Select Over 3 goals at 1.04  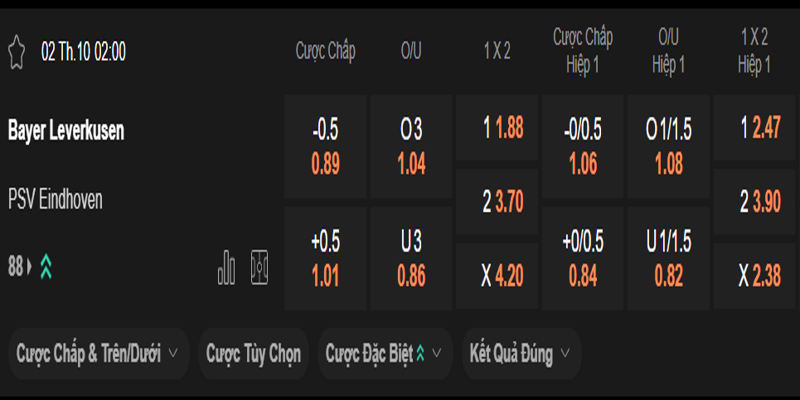[411, 147]
